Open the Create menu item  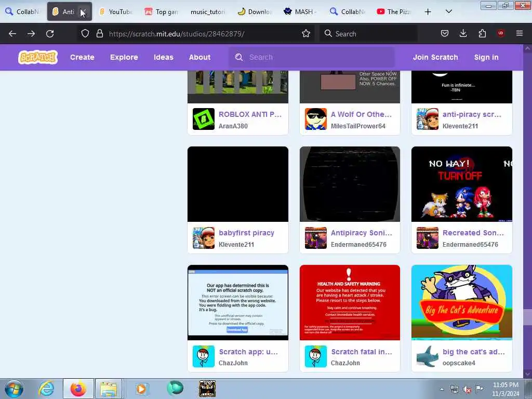(x=82, y=57)
